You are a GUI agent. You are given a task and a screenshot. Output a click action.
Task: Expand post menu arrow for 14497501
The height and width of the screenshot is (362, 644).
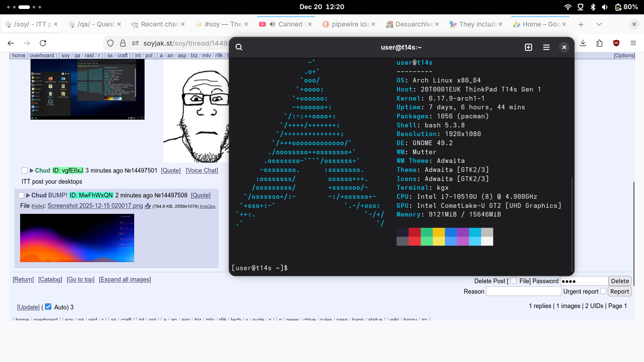(x=32, y=171)
